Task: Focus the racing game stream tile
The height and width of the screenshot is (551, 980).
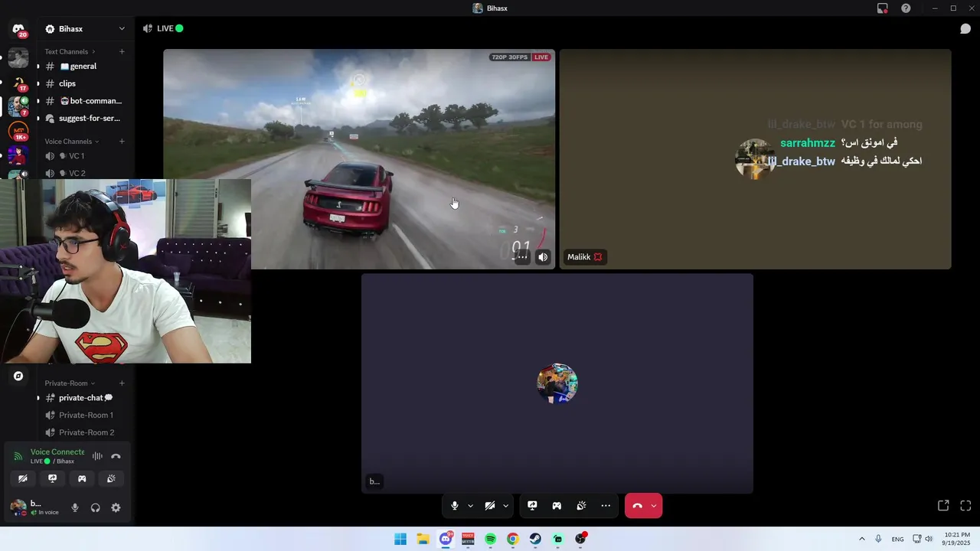Action: 359,159
